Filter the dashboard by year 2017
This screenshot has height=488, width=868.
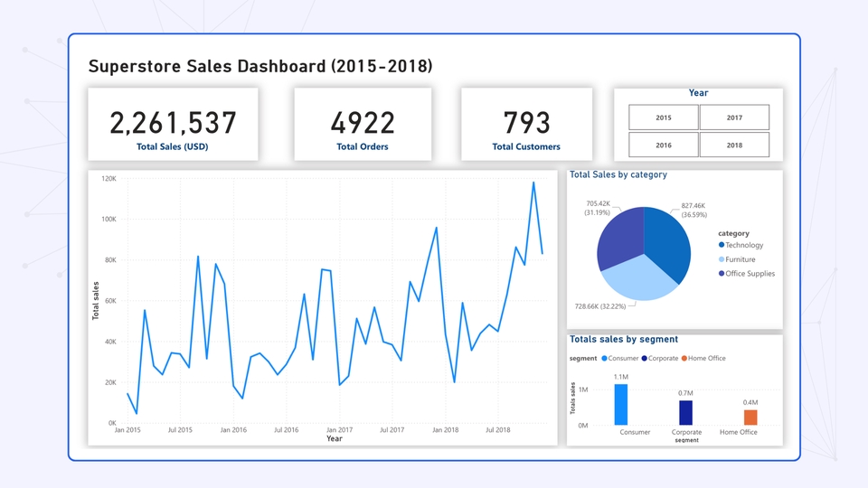[734, 117]
